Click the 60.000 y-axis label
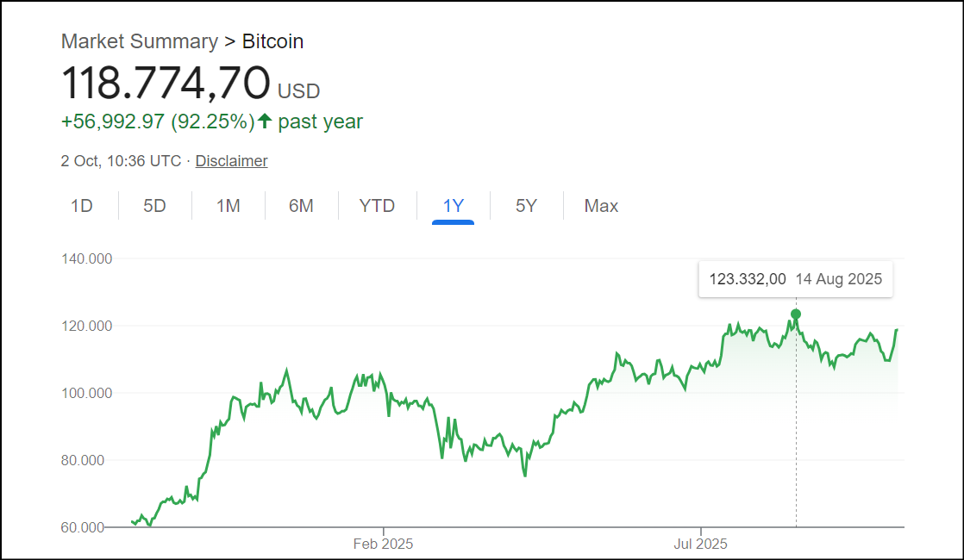The height and width of the screenshot is (560, 964). [x=83, y=527]
